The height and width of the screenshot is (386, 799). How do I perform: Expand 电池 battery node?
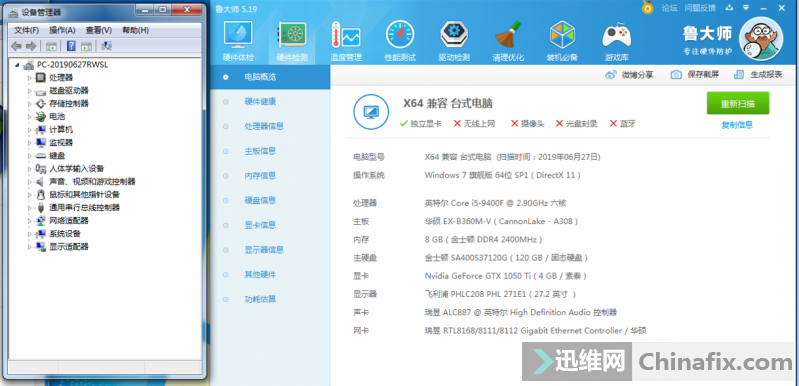pos(30,117)
